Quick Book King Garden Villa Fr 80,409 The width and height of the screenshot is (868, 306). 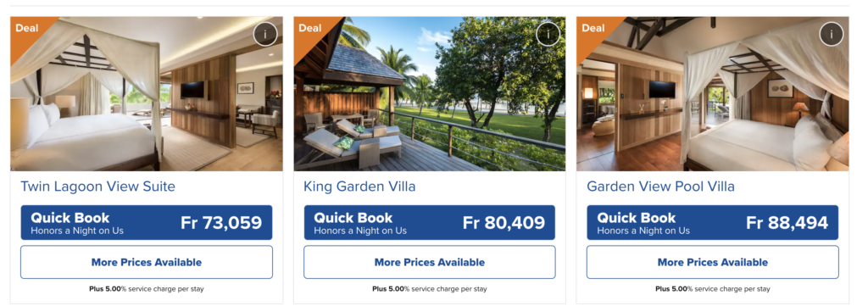point(430,222)
